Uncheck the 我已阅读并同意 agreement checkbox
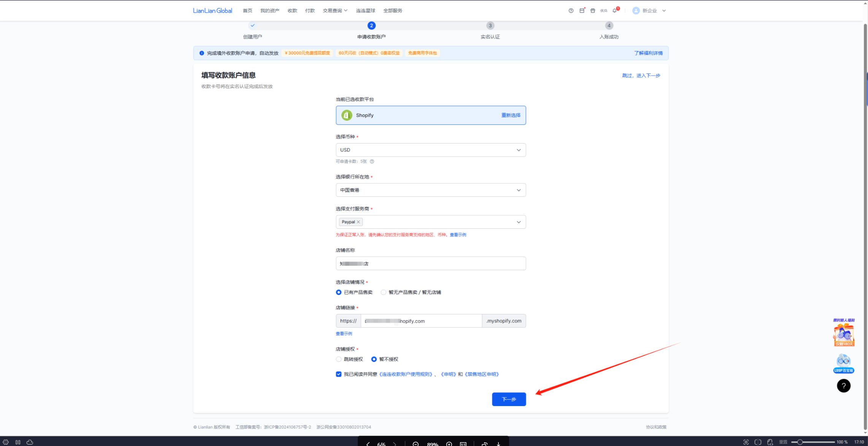Image resolution: width=868 pixels, height=446 pixels. coord(338,374)
